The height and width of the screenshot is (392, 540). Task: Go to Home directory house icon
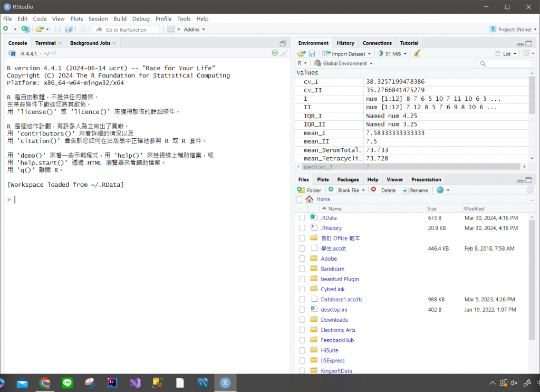(x=309, y=199)
